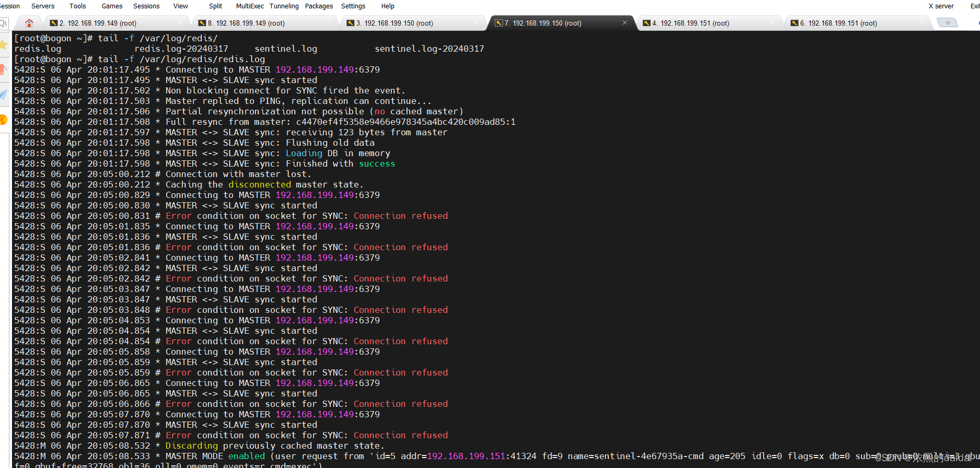Open the Tools menu
Image resolution: width=980 pixels, height=468 pixels.
click(x=77, y=6)
